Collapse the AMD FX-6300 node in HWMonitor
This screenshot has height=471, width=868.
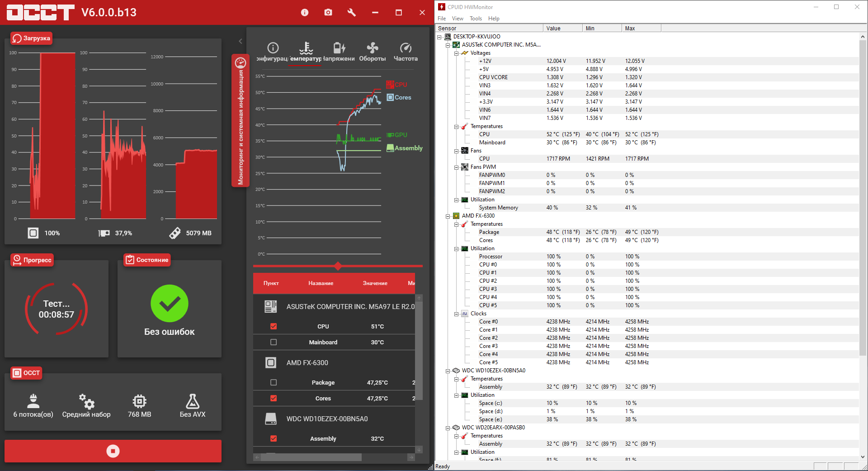click(448, 216)
